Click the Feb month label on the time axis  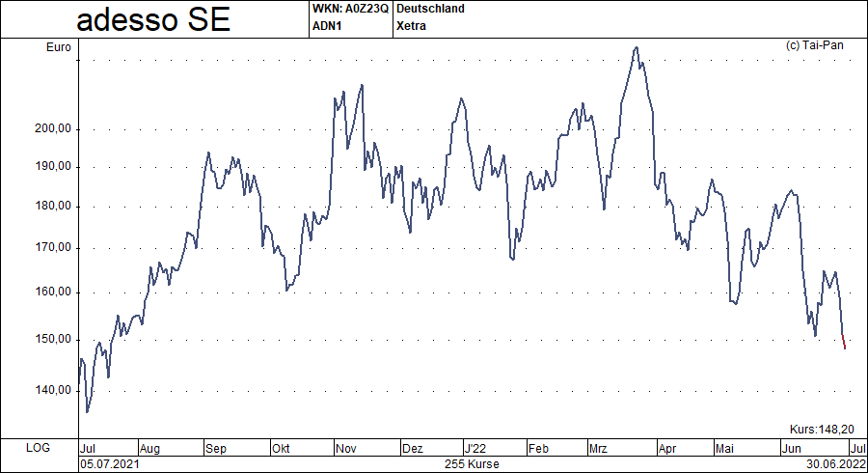[538, 449]
